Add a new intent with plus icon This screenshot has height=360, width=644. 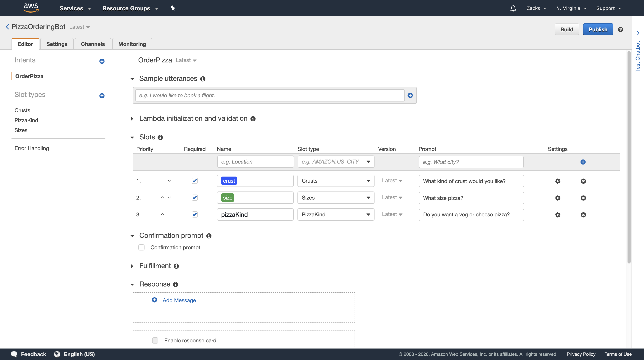pyautogui.click(x=102, y=61)
